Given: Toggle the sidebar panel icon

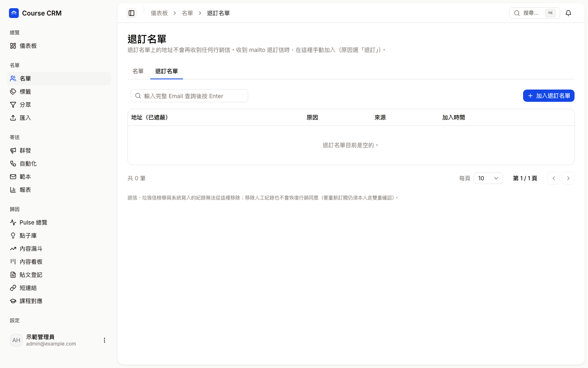Looking at the screenshot, I should tap(131, 13).
